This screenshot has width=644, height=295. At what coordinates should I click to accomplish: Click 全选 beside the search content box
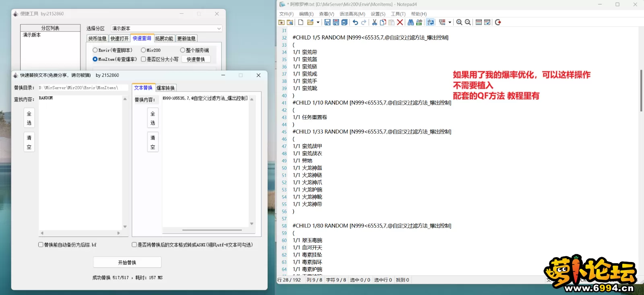(x=29, y=118)
